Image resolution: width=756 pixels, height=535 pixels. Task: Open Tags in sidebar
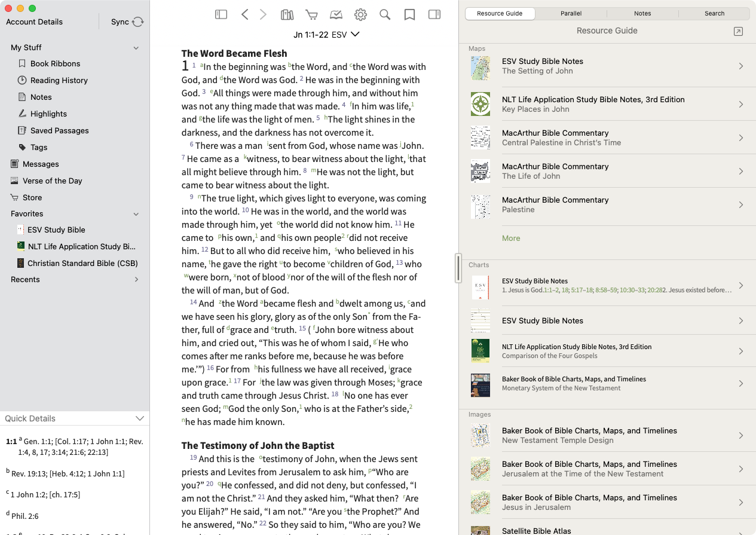click(x=39, y=147)
